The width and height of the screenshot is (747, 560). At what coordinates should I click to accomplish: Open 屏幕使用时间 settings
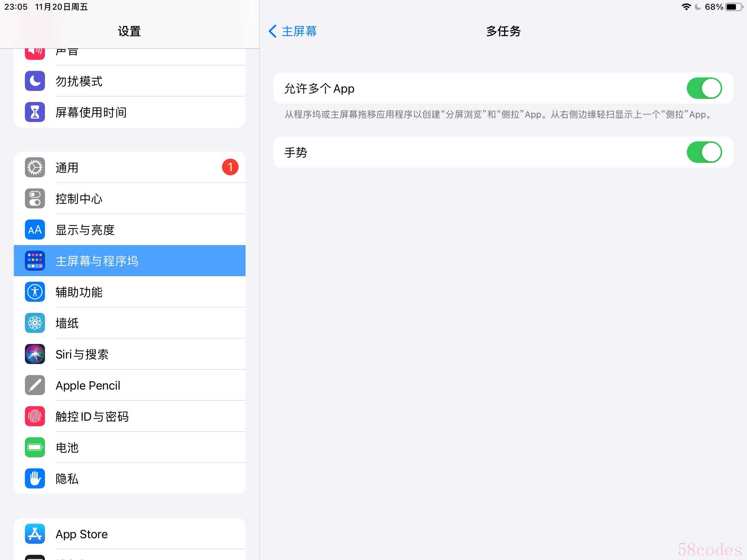(x=130, y=112)
